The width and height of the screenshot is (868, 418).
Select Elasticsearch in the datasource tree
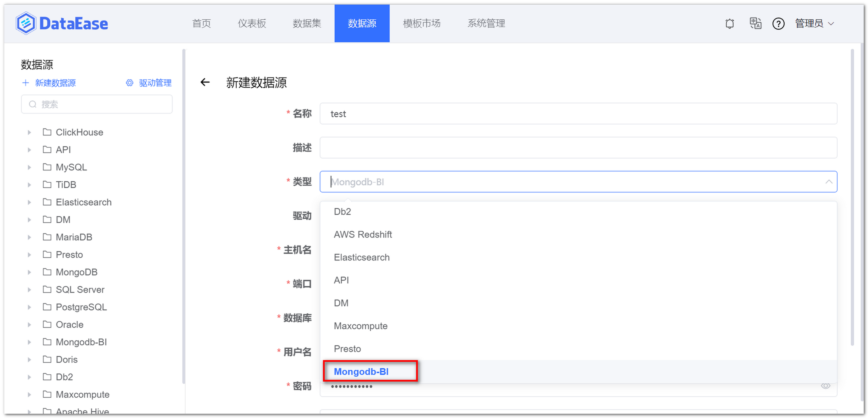click(x=83, y=202)
